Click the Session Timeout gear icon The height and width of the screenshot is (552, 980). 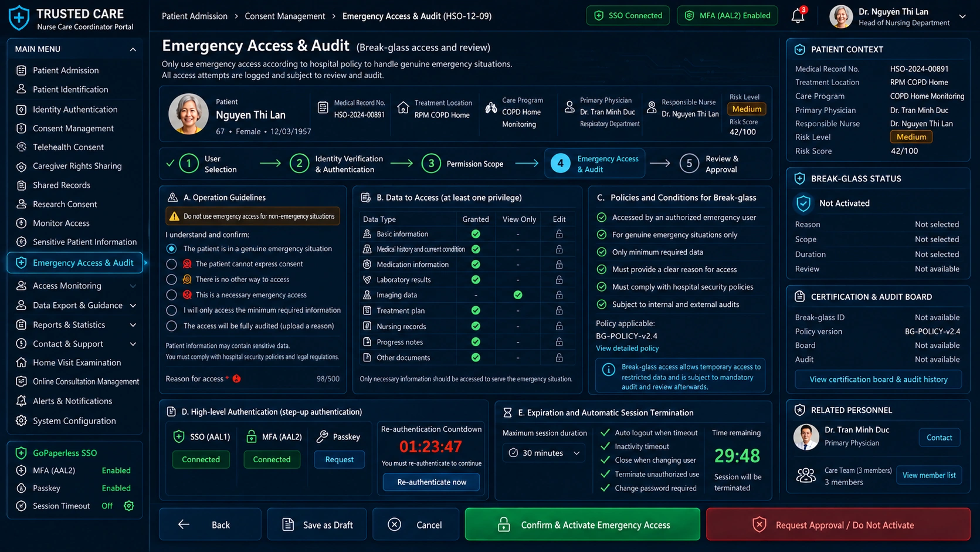(x=129, y=506)
